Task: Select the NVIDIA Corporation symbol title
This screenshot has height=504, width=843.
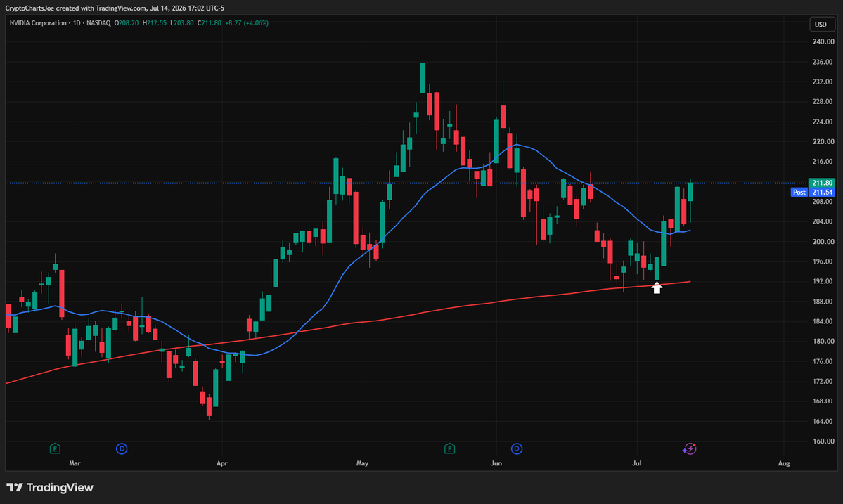Action: coord(38,23)
